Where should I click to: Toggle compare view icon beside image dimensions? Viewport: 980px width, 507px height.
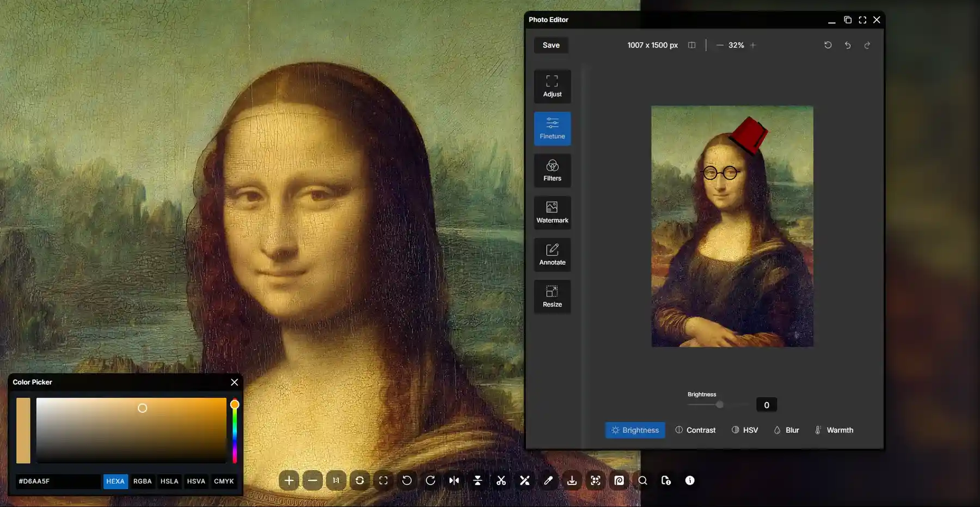click(691, 45)
